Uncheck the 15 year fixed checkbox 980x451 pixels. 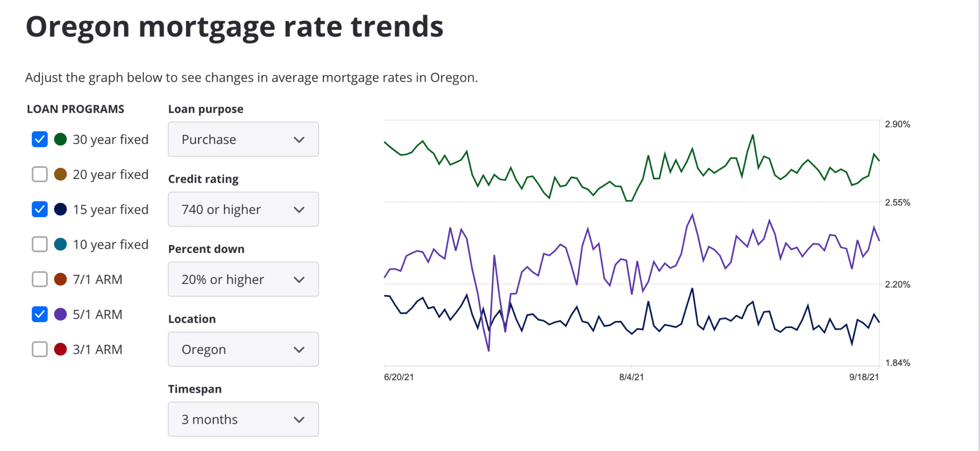tap(40, 209)
